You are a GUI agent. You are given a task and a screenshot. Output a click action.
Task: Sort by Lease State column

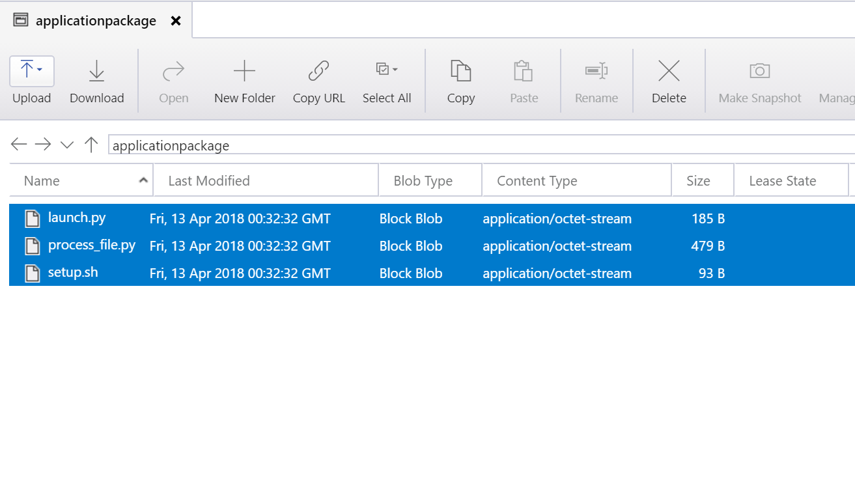point(791,181)
